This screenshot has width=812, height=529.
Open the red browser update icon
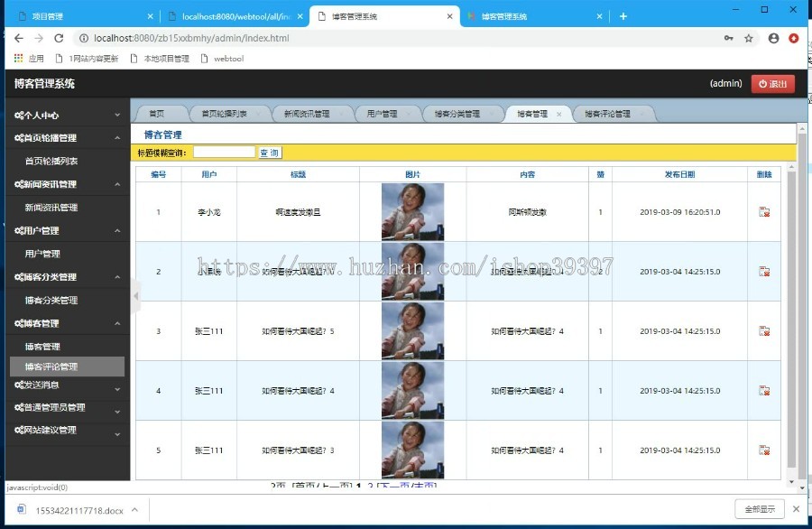(793, 38)
